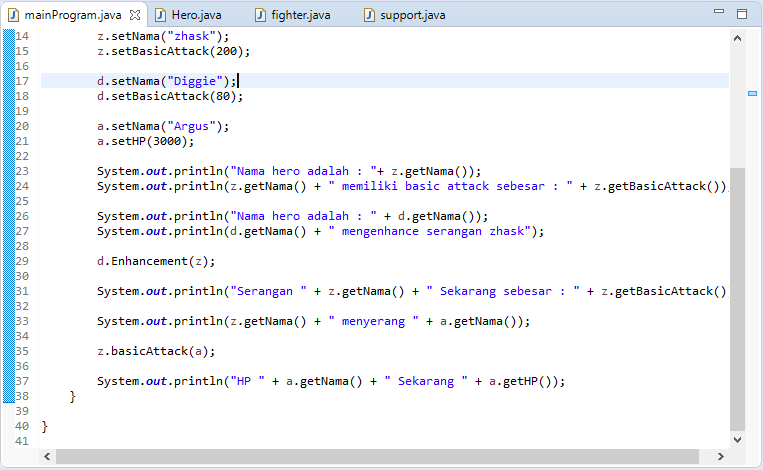
Task: Click the "Argus" string literal
Action: 191,126
